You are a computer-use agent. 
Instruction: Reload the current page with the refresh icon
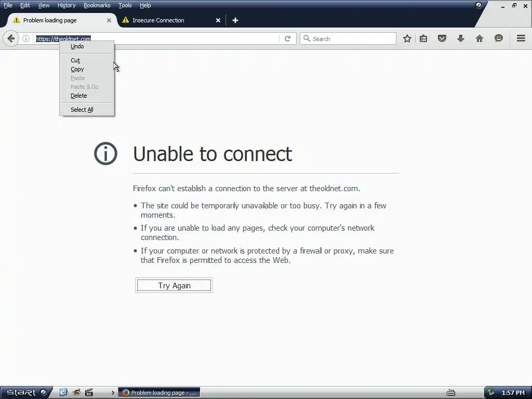[287, 38]
